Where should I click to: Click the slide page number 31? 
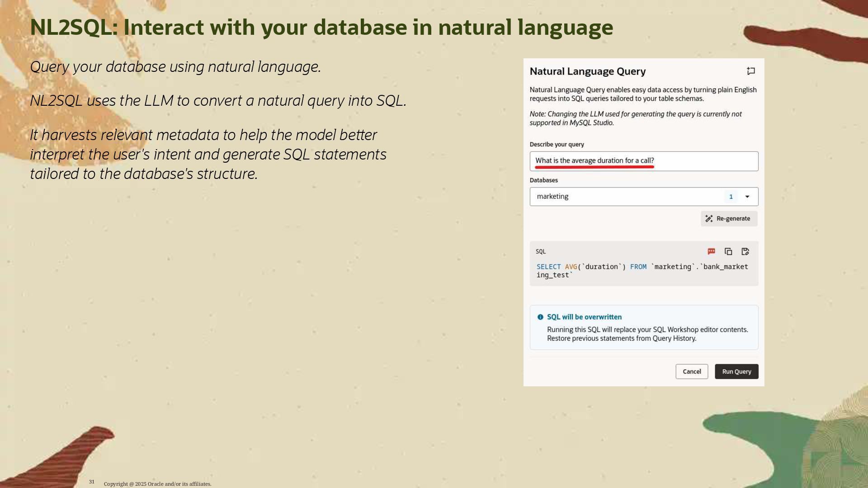click(x=92, y=482)
